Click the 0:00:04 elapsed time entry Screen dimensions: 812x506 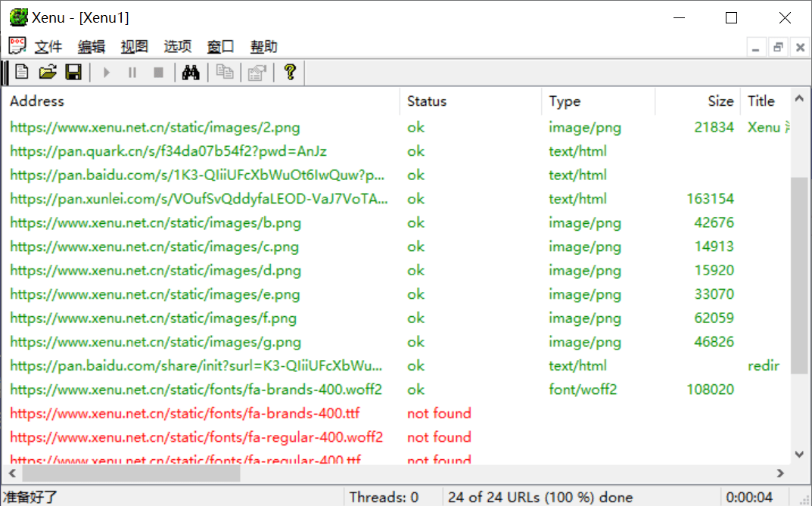tap(749, 497)
